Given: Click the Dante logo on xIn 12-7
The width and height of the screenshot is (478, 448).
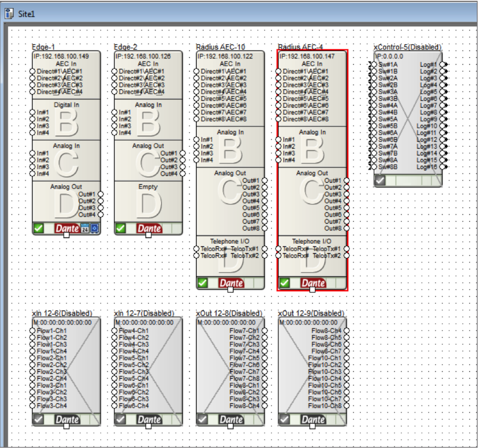Looking at the screenshot, I should point(149,420).
